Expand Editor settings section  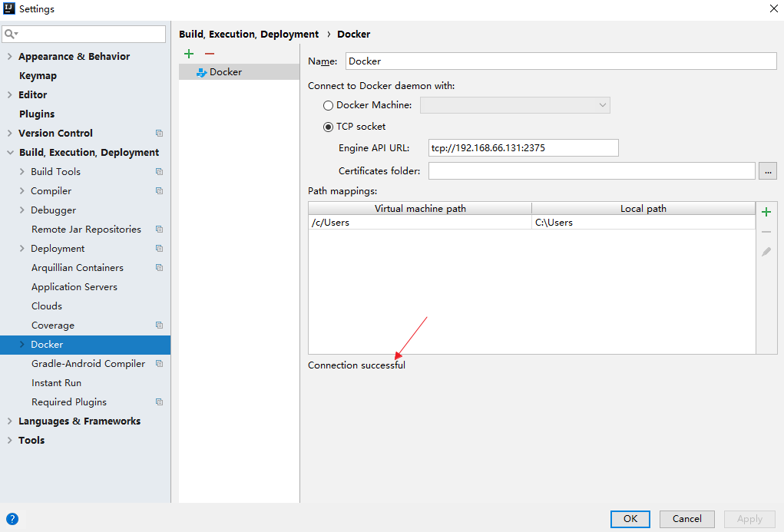(9, 94)
